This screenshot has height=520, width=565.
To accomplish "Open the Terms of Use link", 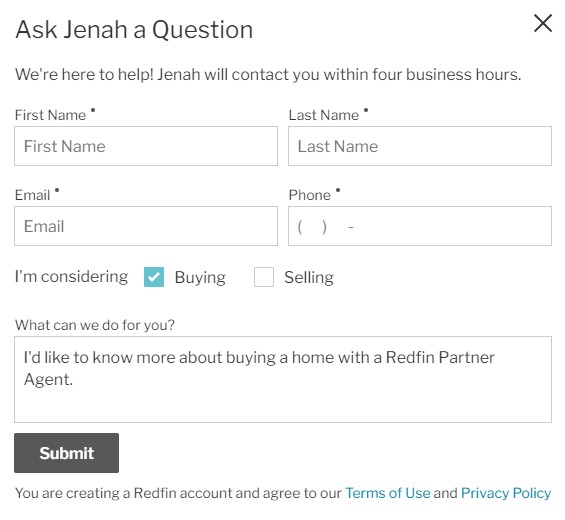I will pyautogui.click(x=388, y=493).
